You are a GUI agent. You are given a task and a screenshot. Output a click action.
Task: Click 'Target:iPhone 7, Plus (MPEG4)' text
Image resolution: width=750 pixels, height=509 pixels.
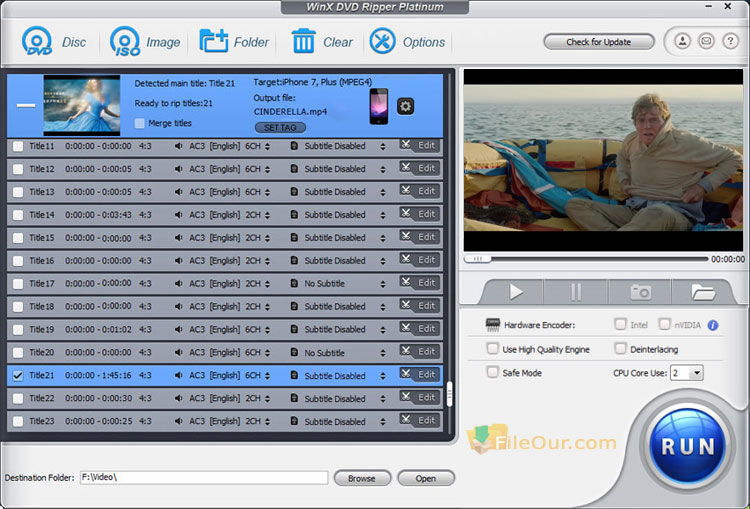pos(312,82)
